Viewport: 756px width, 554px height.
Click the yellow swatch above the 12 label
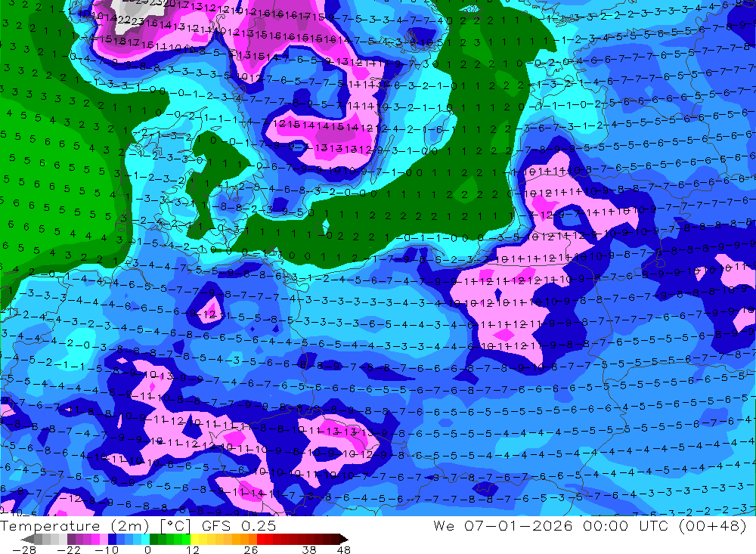(195, 539)
